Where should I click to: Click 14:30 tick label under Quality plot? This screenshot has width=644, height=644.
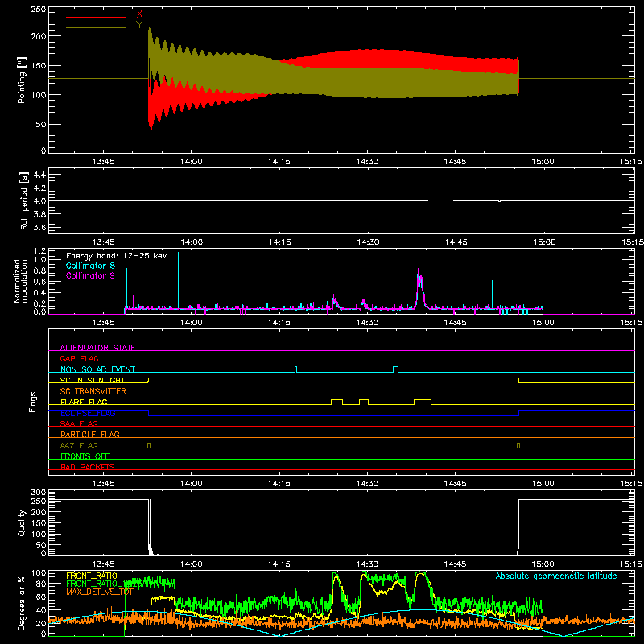point(367,564)
